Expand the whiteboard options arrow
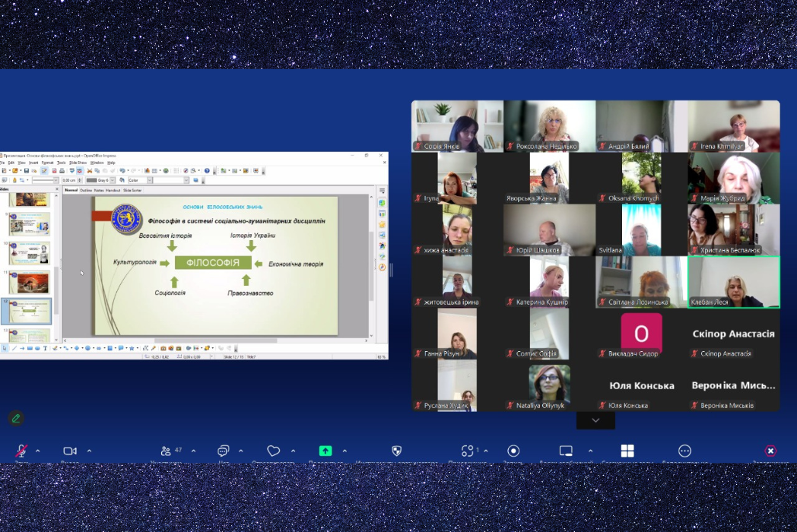 [x=591, y=451]
